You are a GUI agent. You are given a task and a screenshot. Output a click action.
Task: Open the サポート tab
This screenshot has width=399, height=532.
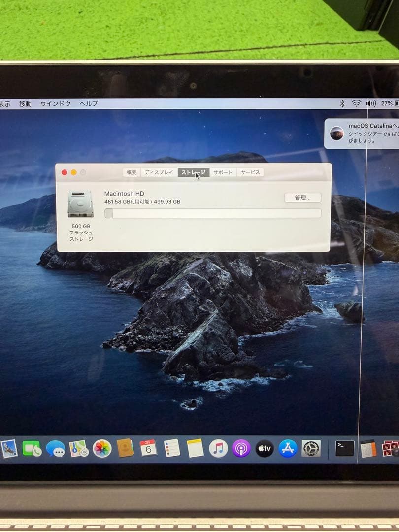click(x=223, y=172)
